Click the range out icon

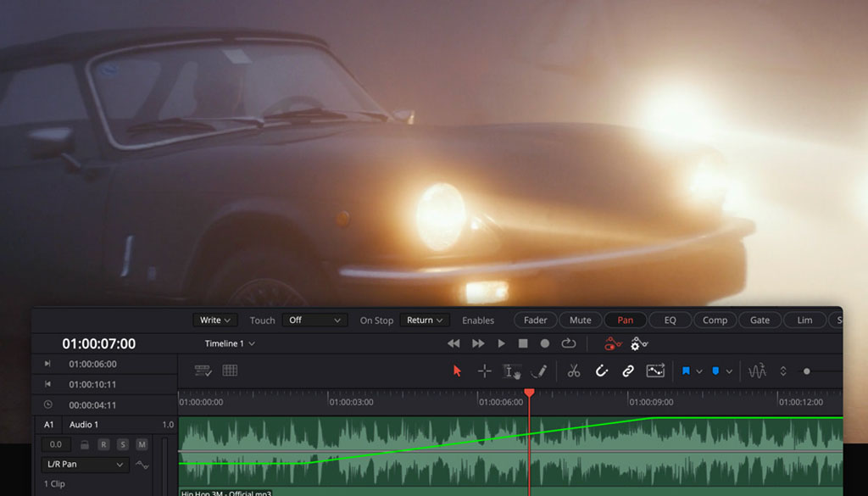[x=47, y=384]
